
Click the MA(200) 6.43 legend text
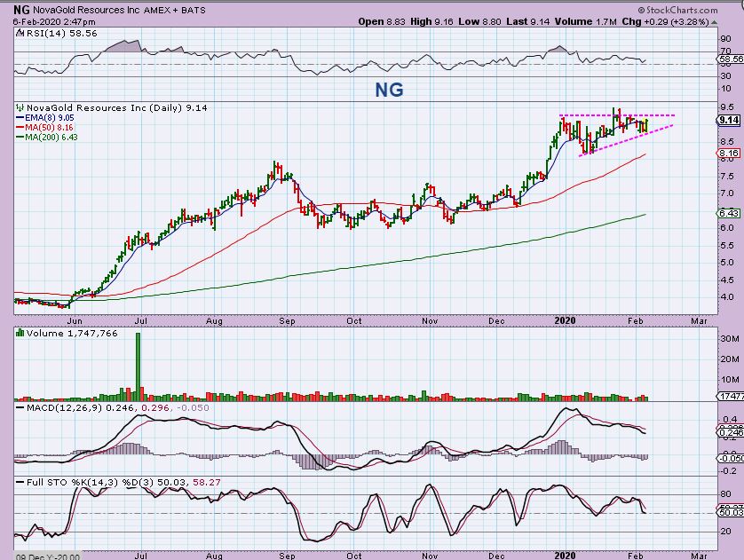51,137
